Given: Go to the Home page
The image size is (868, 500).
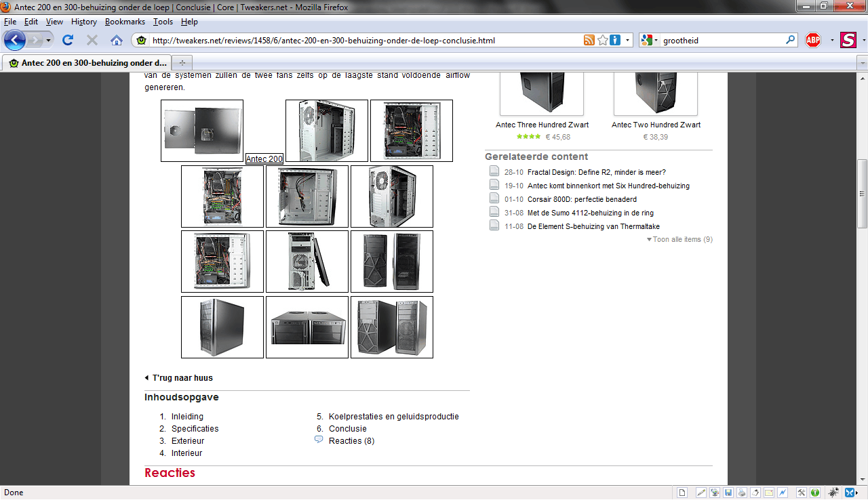Looking at the screenshot, I should point(117,40).
